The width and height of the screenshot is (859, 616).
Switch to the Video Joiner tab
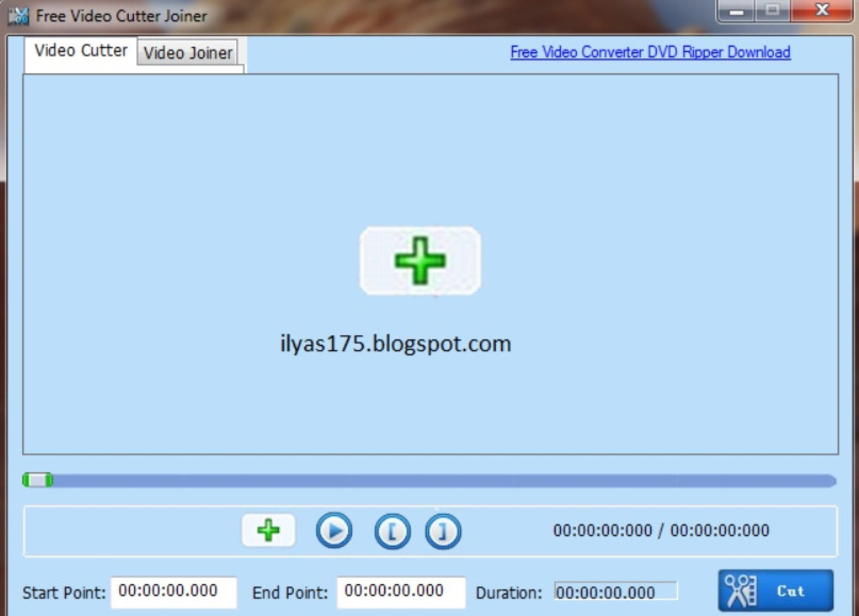(187, 53)
